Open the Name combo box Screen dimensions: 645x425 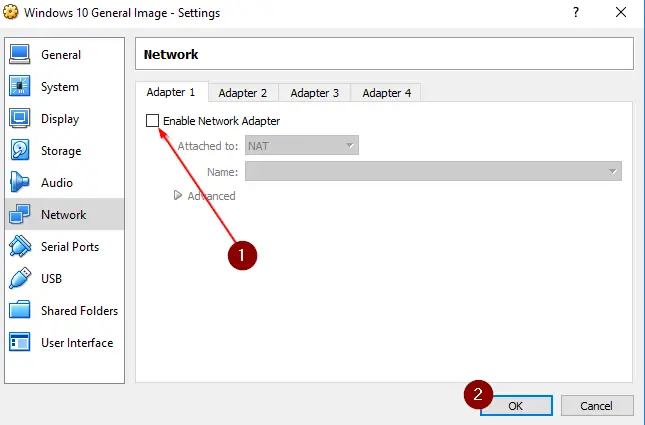433,171
